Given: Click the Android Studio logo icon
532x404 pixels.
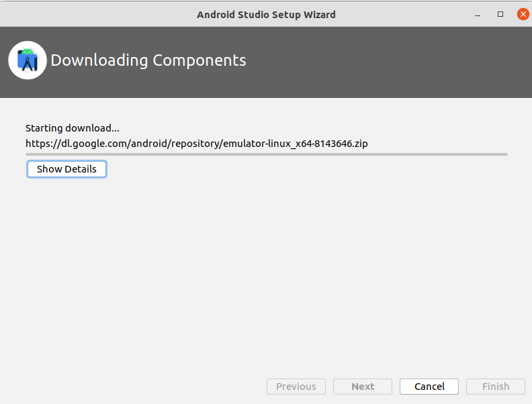Looking at the screenshot, I should 28,60.
